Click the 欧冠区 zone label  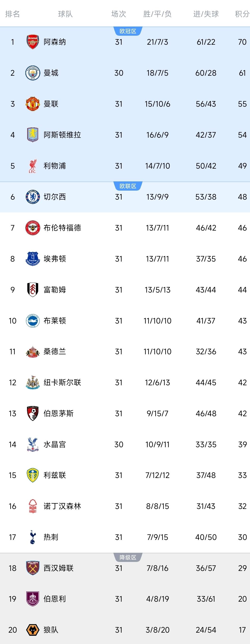[128, 31]
